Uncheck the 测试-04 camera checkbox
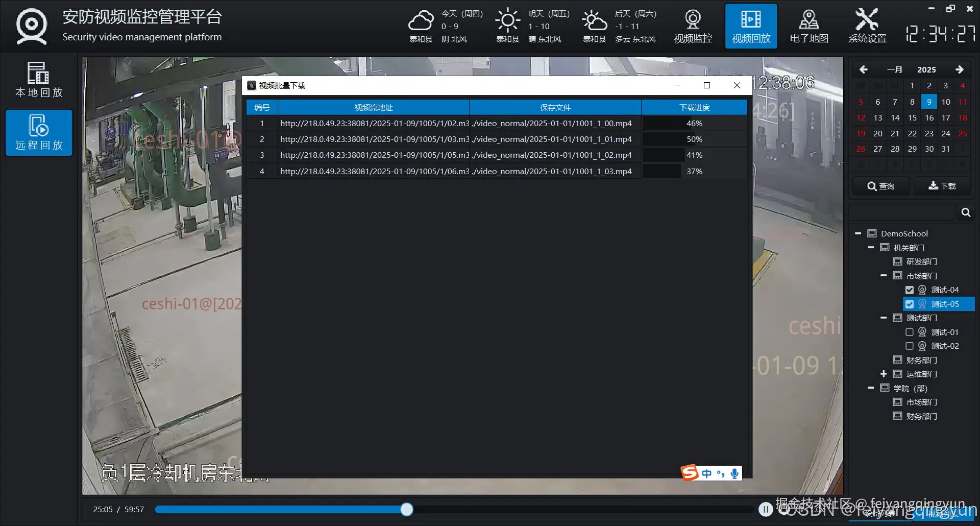The width and height of the screenshot is (980, 526). (910, 290)
